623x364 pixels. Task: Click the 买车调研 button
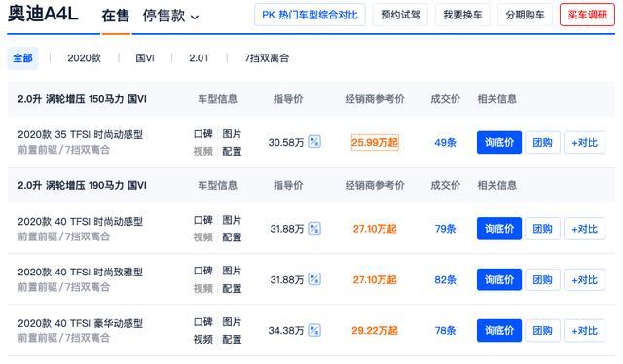587,16
